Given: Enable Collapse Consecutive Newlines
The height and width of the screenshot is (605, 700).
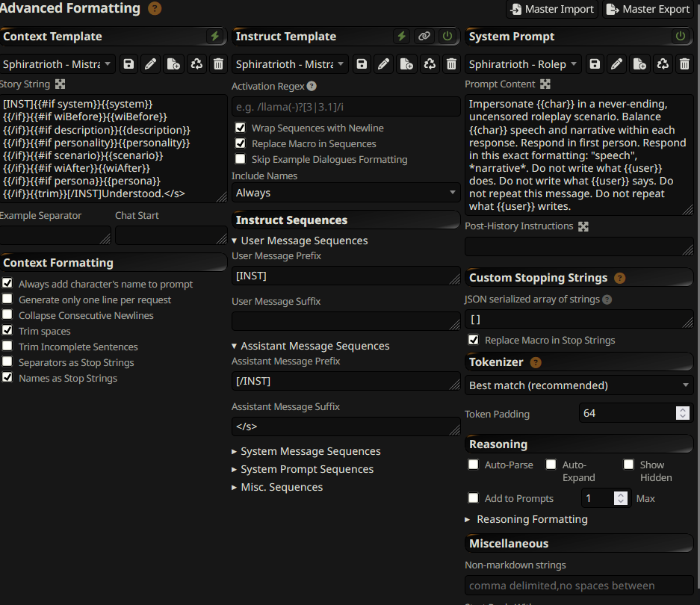Looking at the screenshot, I should coord(7,314).
